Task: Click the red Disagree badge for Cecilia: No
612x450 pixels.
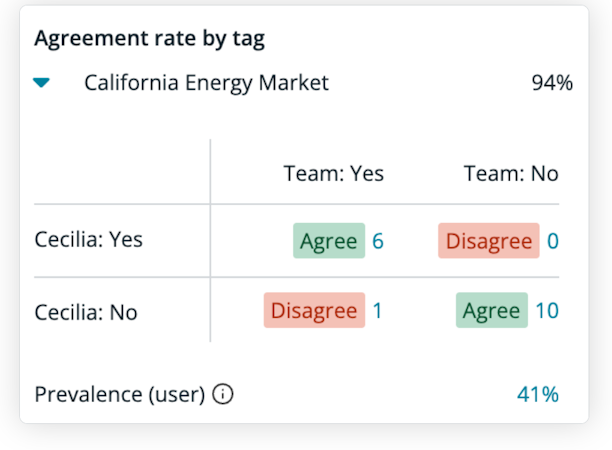Action: pyautogui.click(x=314, y=310)
